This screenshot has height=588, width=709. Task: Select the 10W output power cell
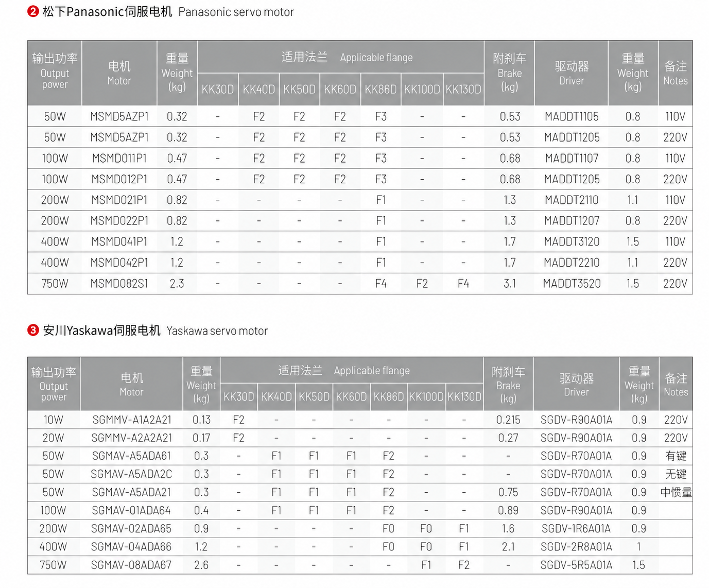(54, 420)
